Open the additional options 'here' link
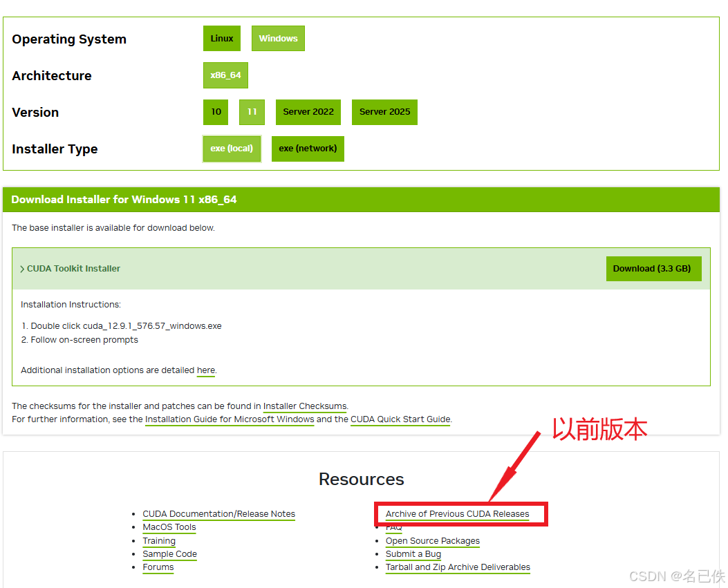The width and height of the screenshot is (728, 588). (x=205, y=370)
